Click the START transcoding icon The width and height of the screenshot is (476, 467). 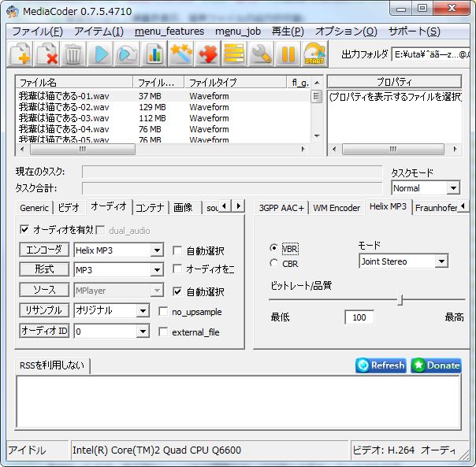tap(314, 54)
